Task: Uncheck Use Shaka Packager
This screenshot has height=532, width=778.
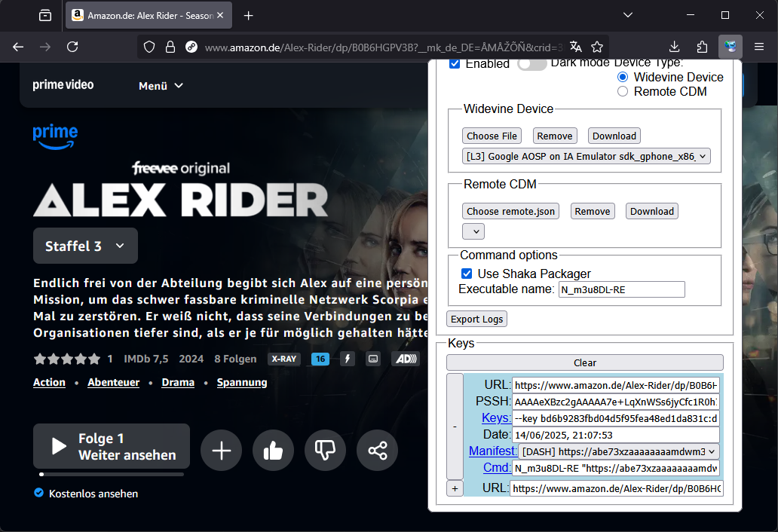Action: [x=467, y=274]
